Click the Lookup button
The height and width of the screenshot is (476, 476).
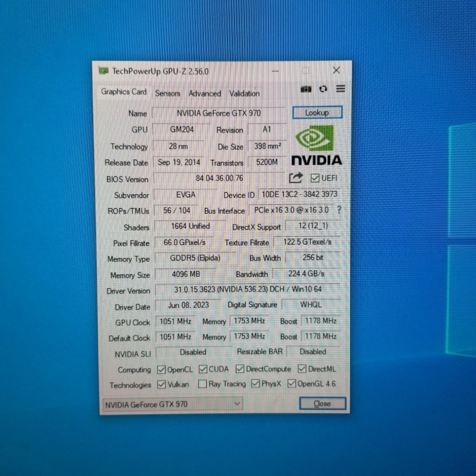coord(317,113)
